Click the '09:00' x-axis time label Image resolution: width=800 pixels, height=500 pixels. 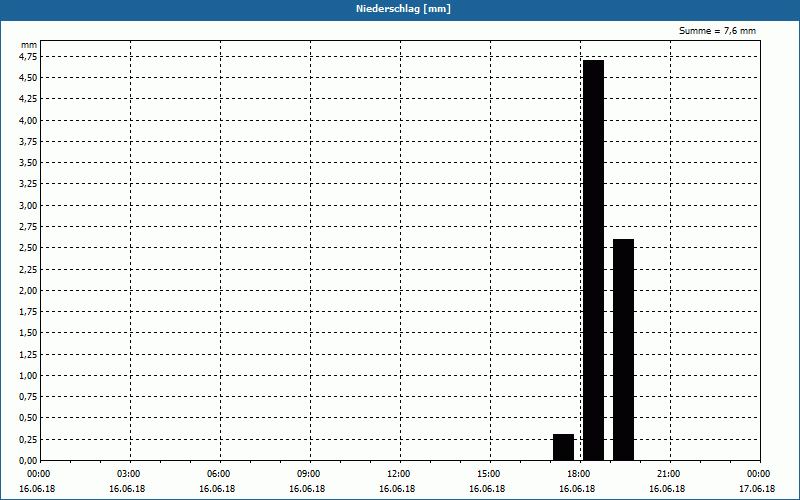pyautogui.click(x=309, y=474)
